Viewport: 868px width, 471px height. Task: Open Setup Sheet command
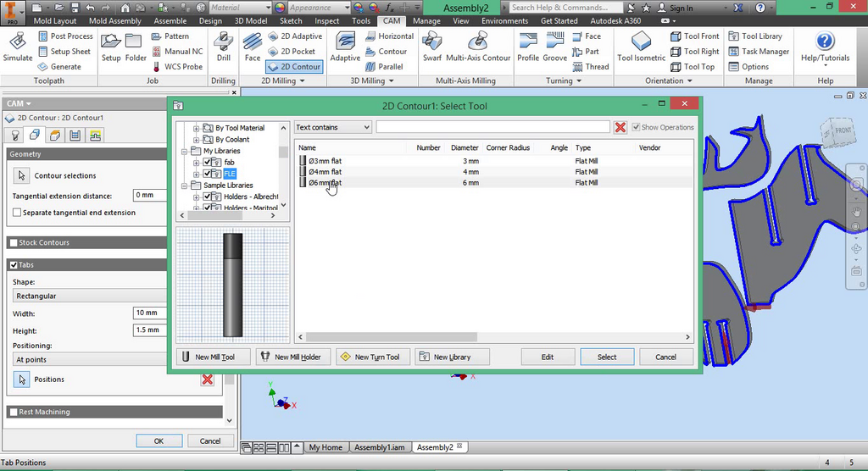point(64,52)
